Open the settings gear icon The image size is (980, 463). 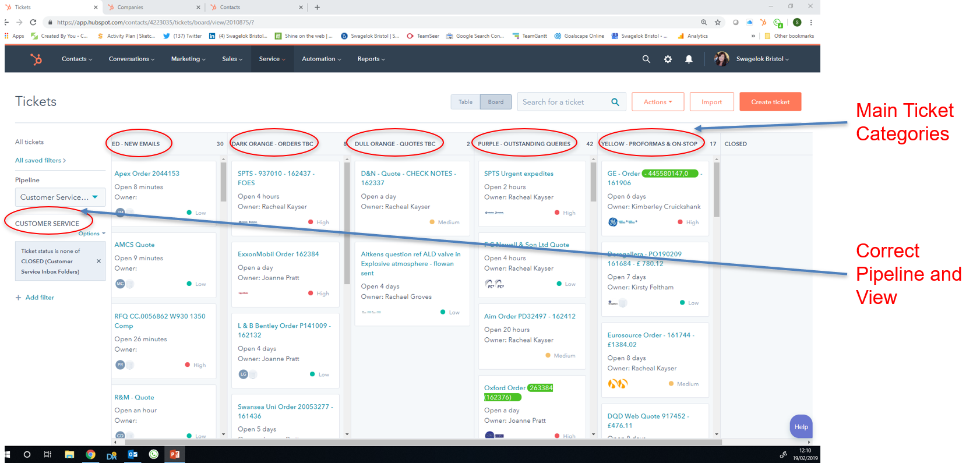tap(668, 59)
